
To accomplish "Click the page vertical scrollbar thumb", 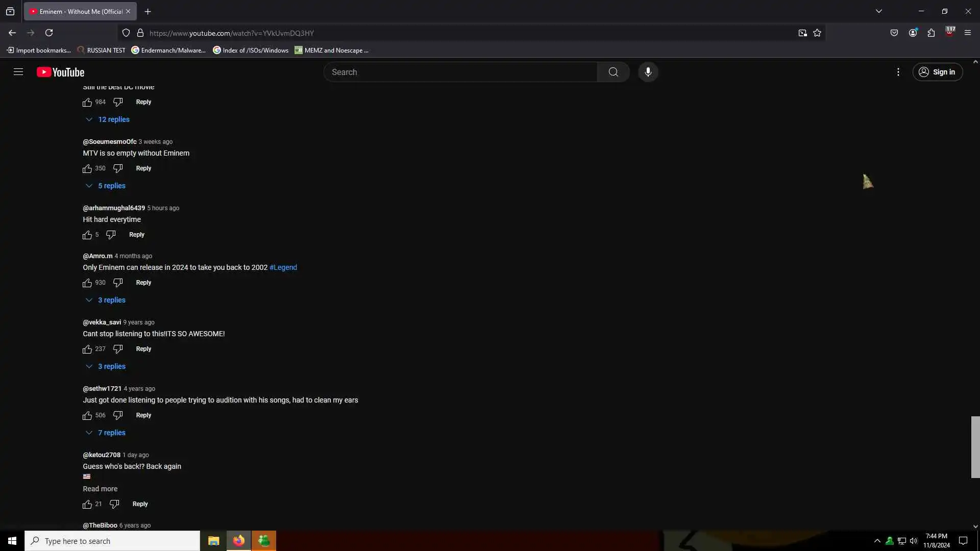I will point(975,447).
